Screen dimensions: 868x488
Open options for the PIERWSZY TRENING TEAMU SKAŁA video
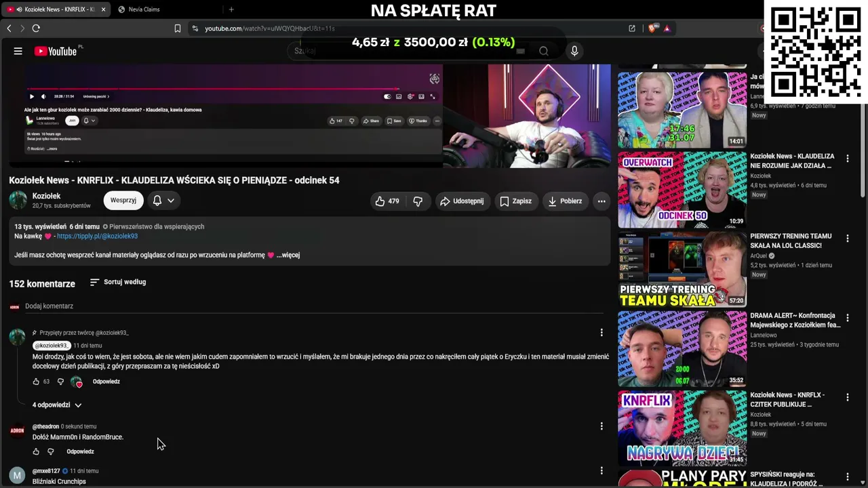pyautogui.click(x=847, y=238)
